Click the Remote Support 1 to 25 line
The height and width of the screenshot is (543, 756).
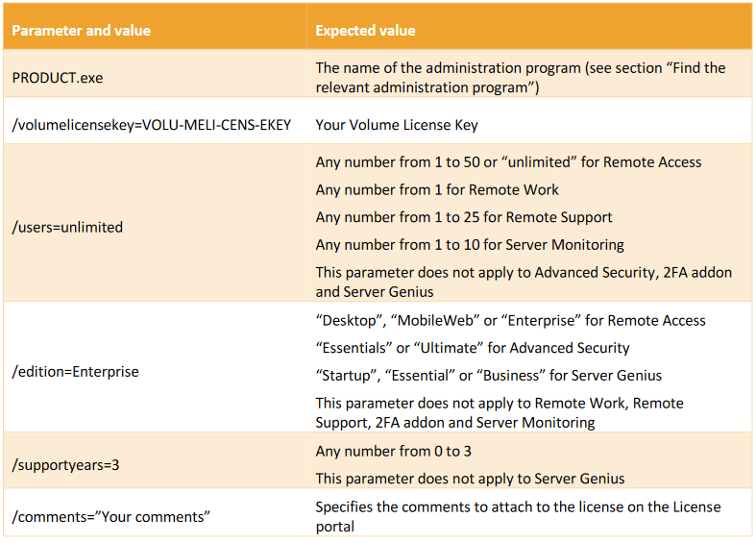[x=464, y=217]
